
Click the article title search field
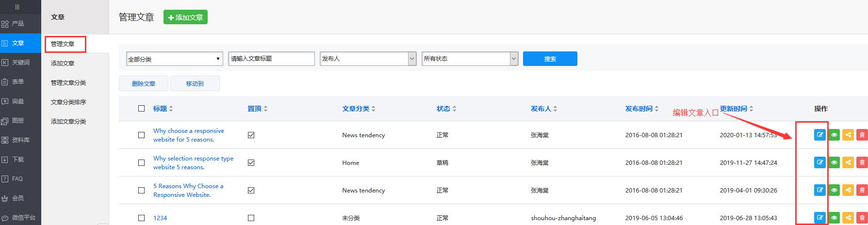(x=271, y=59)
